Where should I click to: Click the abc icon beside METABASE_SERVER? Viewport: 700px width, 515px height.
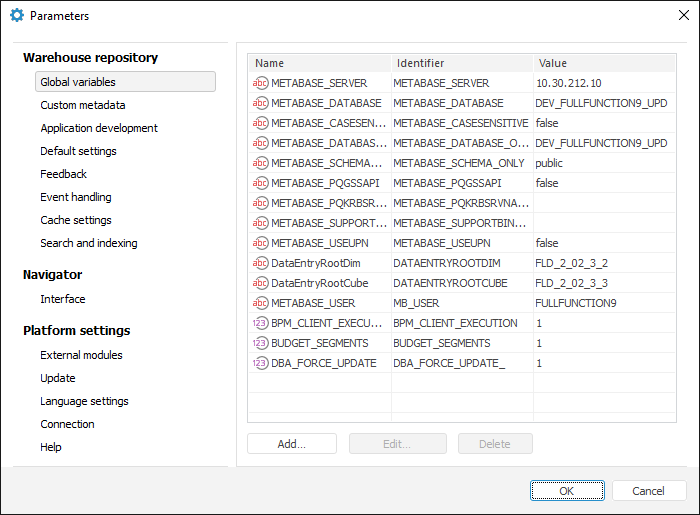(x=260, y=83)
